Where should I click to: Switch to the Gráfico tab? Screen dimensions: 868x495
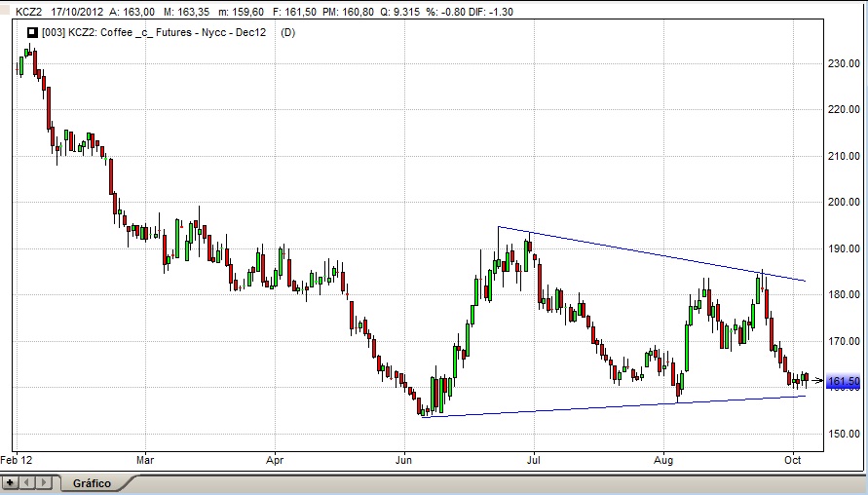pyautogui.click(x=92, y=483)
